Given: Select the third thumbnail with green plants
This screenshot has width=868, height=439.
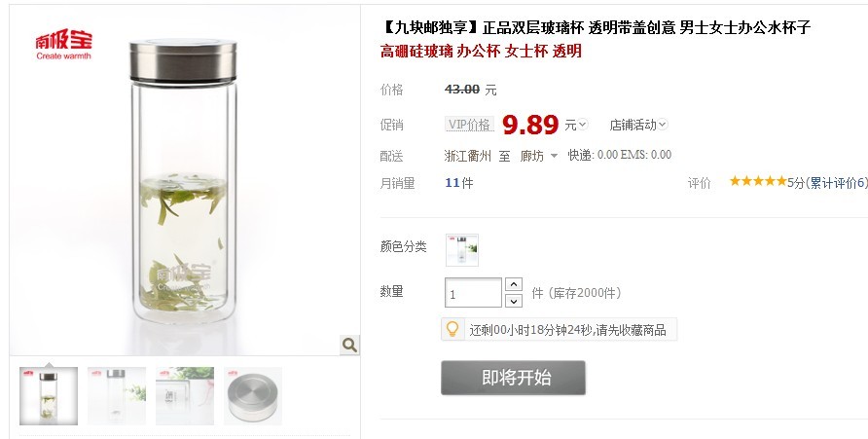Looking at the screenshot, I should click(x=185, y=396).
